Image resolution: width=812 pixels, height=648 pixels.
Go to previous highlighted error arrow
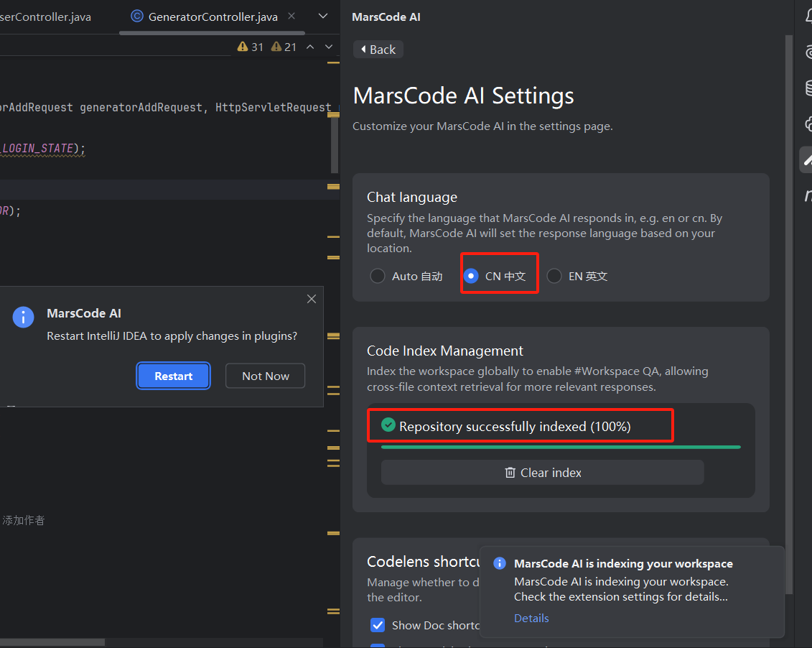(x=310, y=47)
